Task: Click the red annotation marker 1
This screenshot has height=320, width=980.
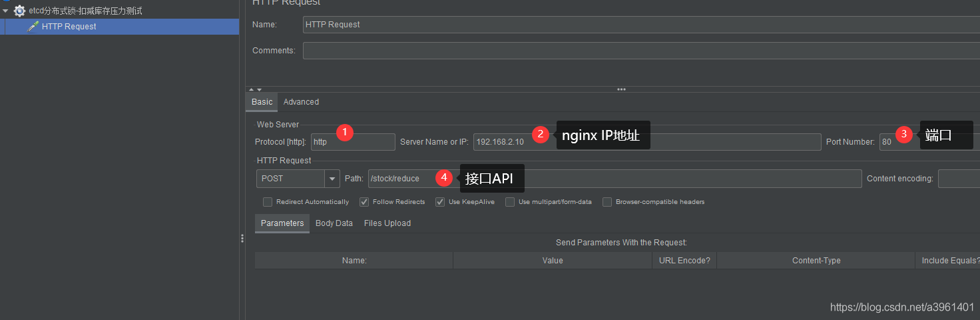Action: pos(344,133)
